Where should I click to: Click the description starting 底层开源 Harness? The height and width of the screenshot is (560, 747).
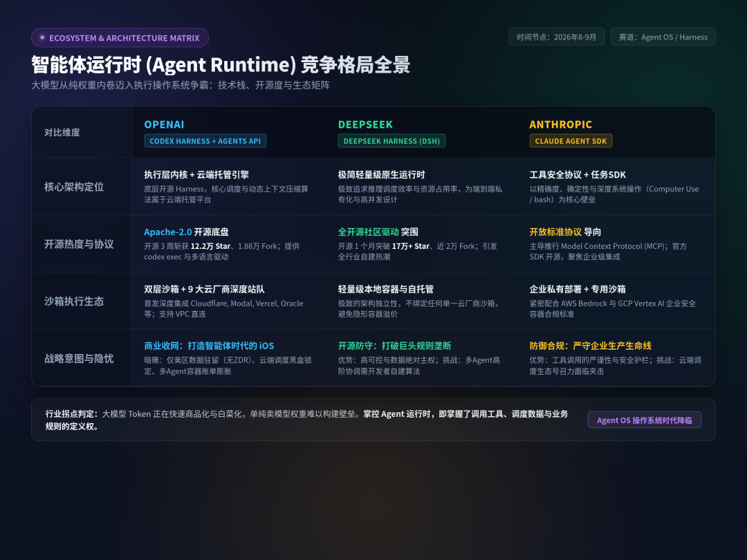tap(226, 194)
